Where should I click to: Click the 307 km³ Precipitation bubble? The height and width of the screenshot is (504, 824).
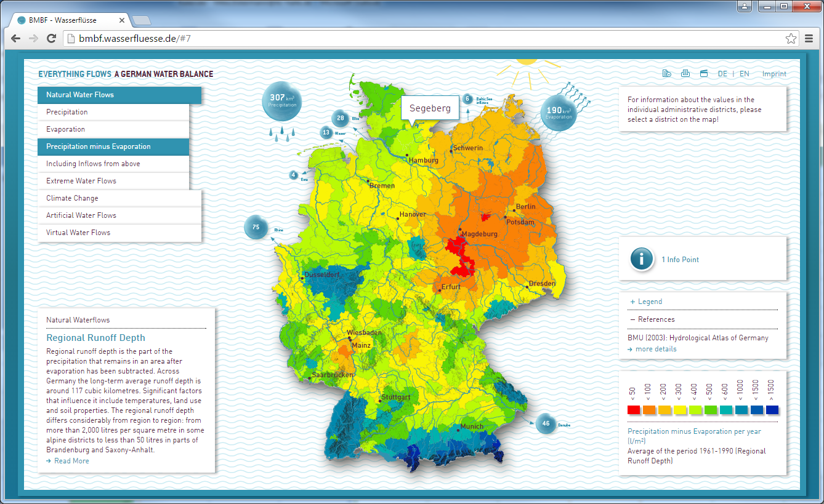coord(282,102)
